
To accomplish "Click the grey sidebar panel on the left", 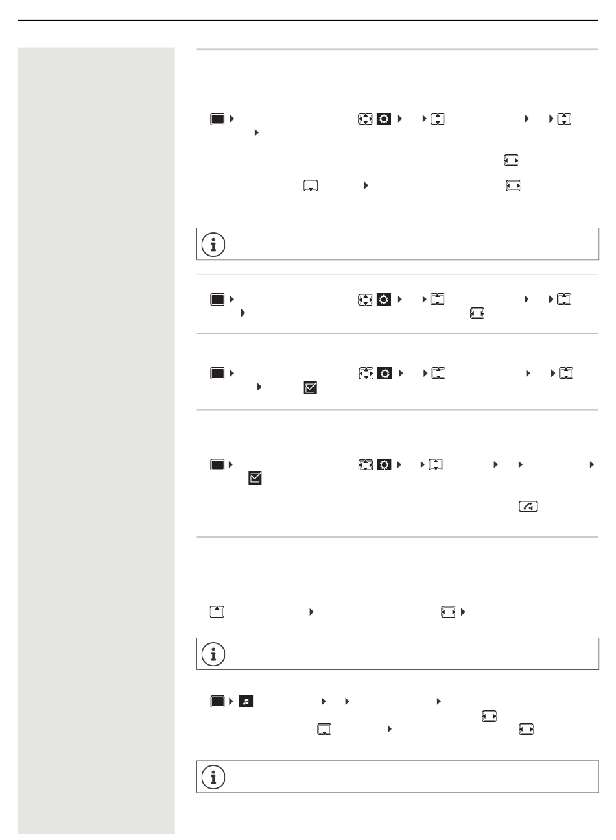I will (x=96, y=440).
